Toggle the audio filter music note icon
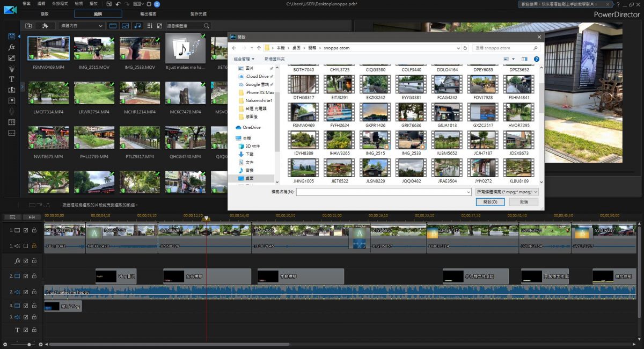Screen dimensions: 644x349 coord(137,26)
